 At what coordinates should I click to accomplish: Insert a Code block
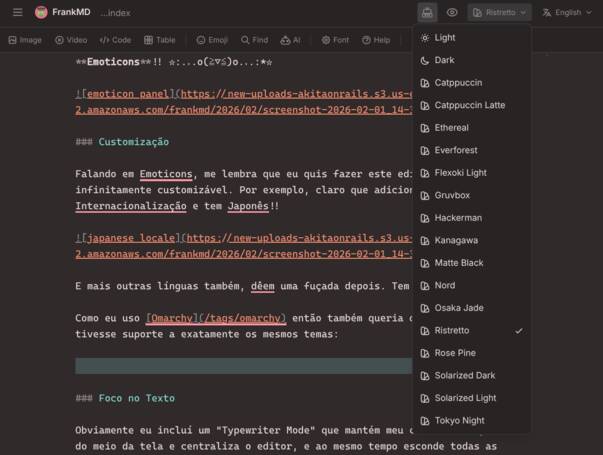coord(115,40)
